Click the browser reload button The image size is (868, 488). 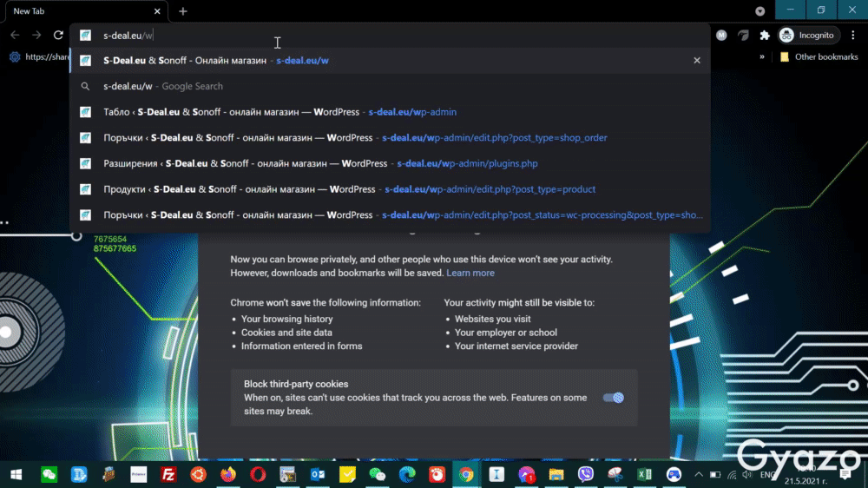click(x=58, y=35)
